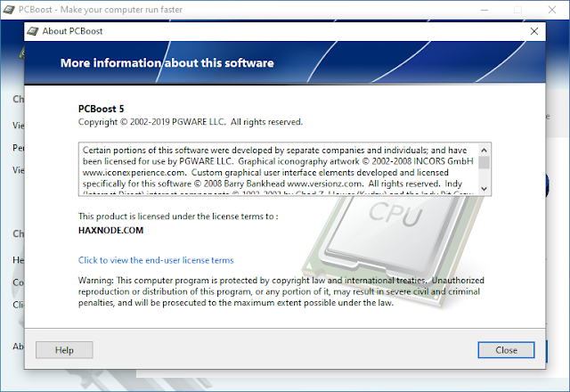Screen dimensions: 570x392
Task: Click the About PCBoost title bar icon
Action: coord(33,31)
